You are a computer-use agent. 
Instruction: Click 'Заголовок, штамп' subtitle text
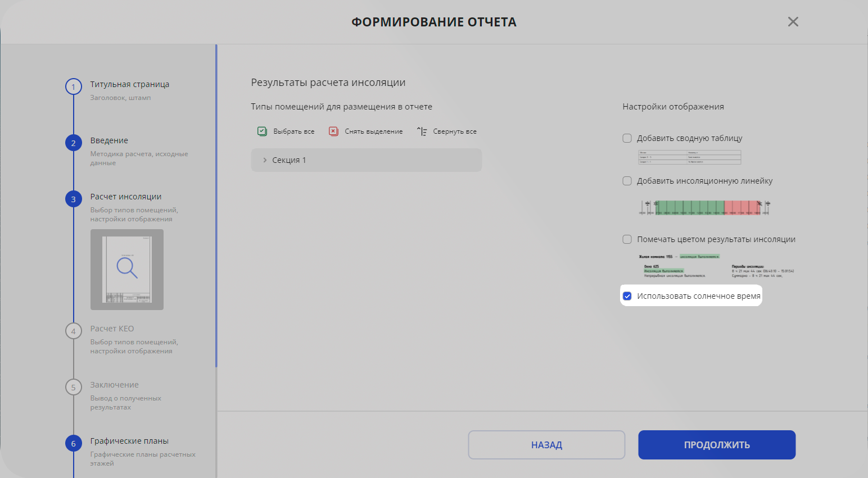[x=120, y=98]
